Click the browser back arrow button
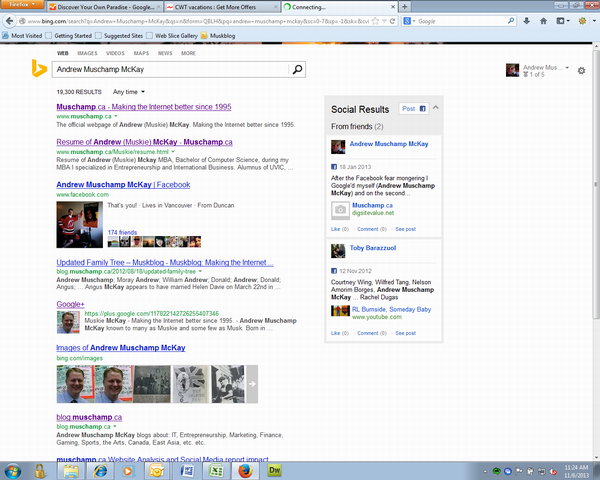600x480 pixels. point(10,21)
